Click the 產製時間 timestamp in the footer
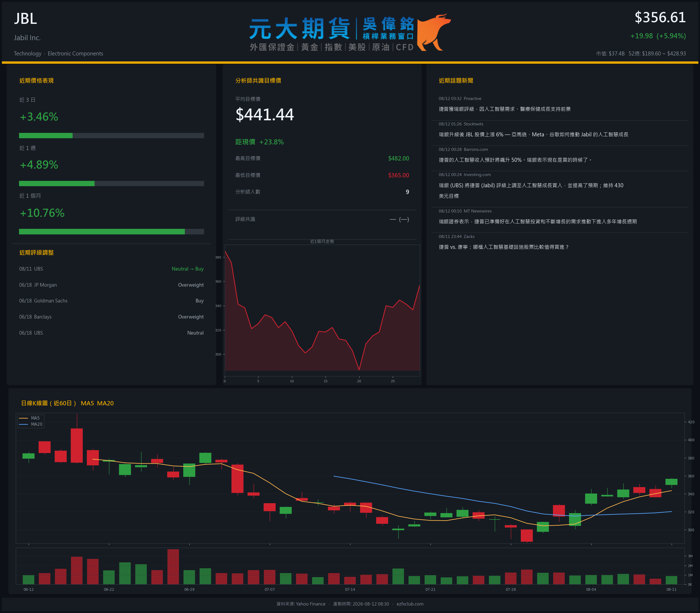This screenshot has width=700, height=613. pos(361,604)
